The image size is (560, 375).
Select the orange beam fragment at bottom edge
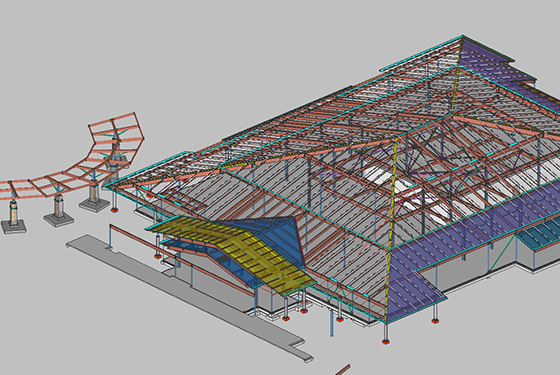coord(342,370)
